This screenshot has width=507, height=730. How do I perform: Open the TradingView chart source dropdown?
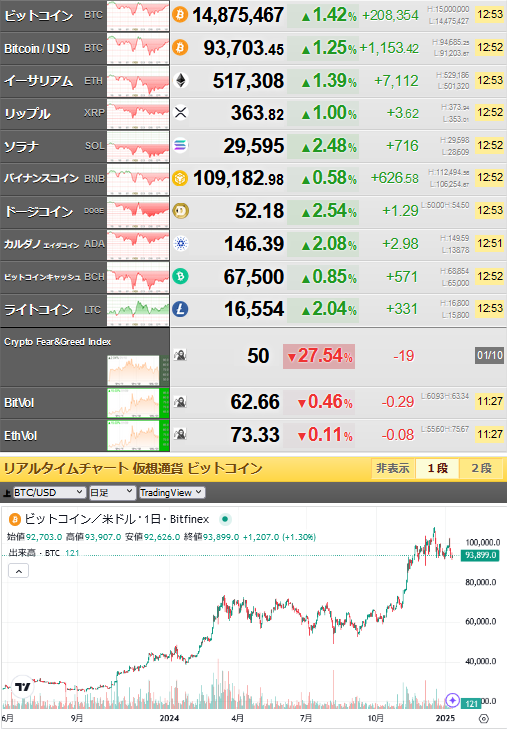(x=172, y=493)
